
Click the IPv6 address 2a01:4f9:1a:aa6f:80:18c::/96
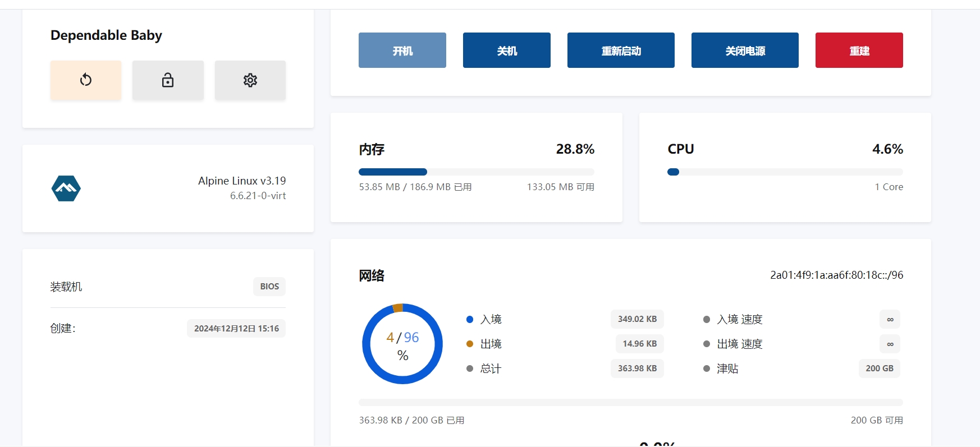click(x=836, y=275)
